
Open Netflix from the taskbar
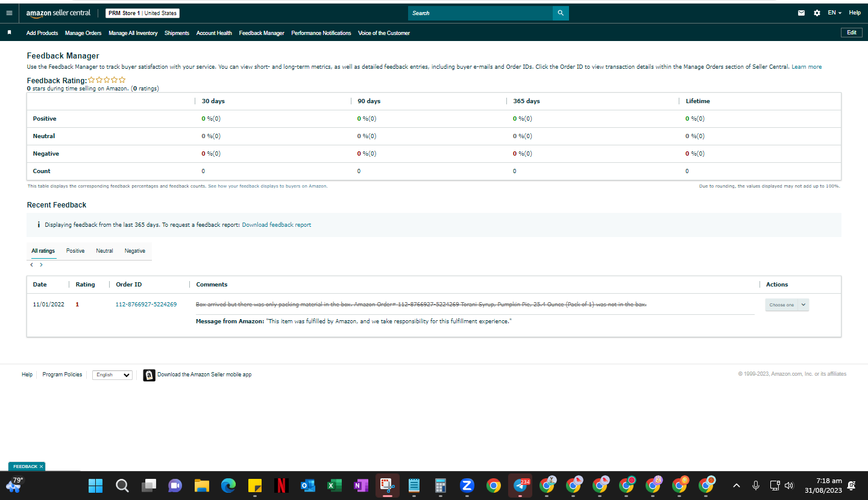(x=281, y=486)
